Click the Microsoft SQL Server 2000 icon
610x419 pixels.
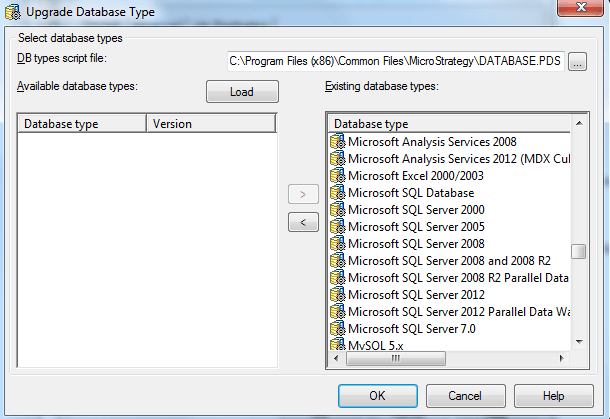[338, 210]
